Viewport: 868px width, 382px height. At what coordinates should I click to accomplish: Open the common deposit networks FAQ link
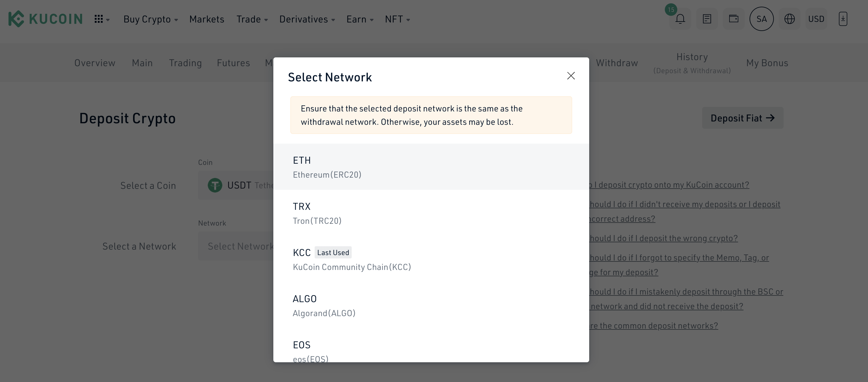[654, 326]
